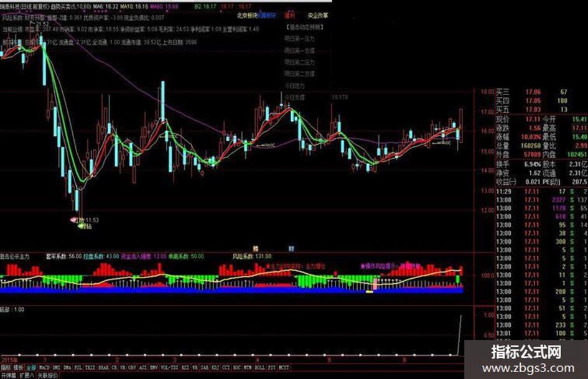
Task: Click the 底部: 1.00 sub-chart label
Action: (x=12, y=309)
